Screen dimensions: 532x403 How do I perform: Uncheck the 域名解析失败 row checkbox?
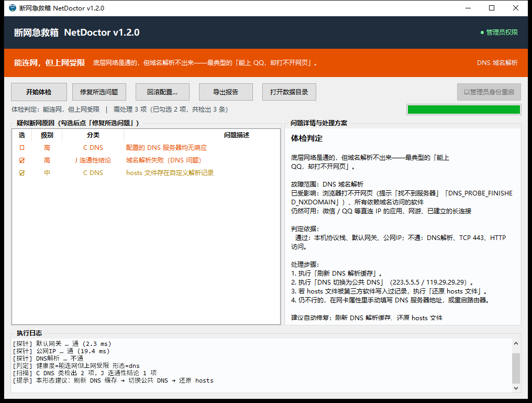click(22, 160)
